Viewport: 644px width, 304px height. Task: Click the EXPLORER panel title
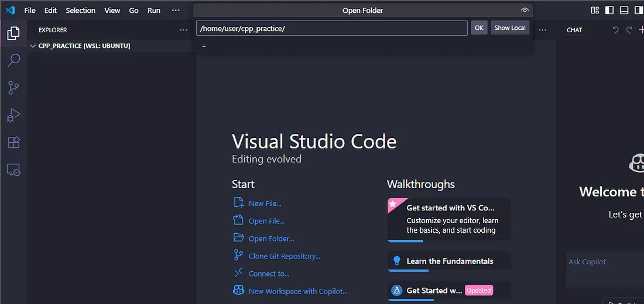53,30
